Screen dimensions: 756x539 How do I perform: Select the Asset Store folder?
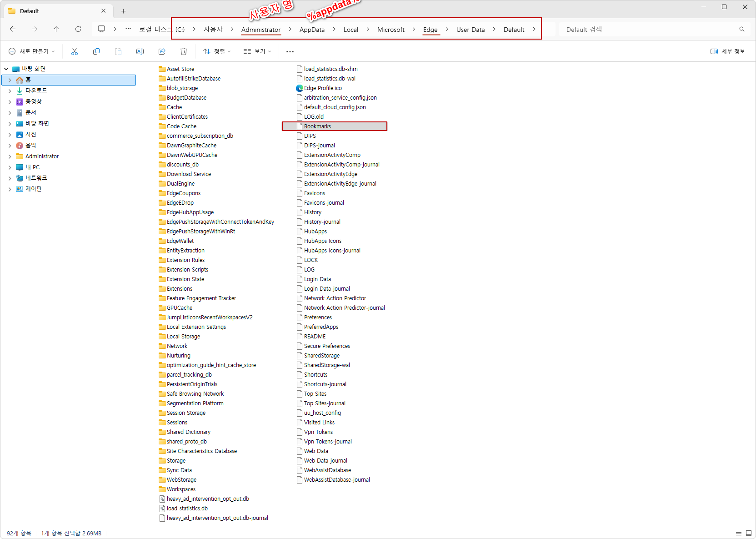point(177,69)
